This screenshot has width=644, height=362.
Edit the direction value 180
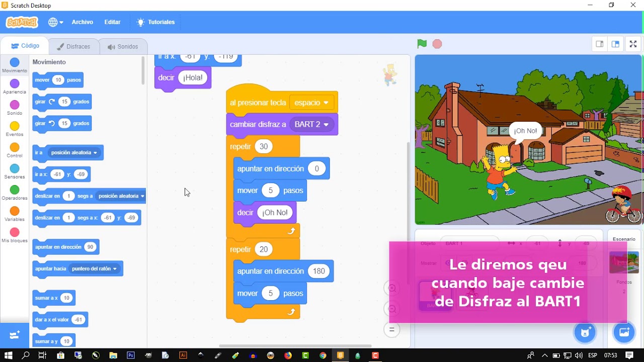pyautogui.click(x=319, y=271)
